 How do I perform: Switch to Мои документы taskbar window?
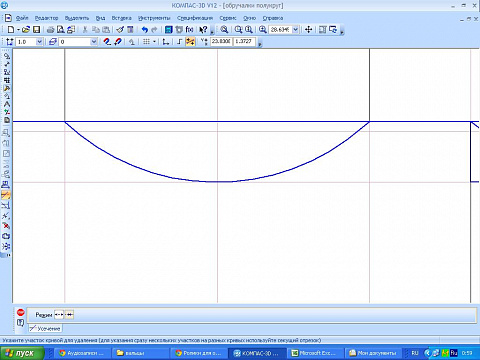click(x=373, y=353)
